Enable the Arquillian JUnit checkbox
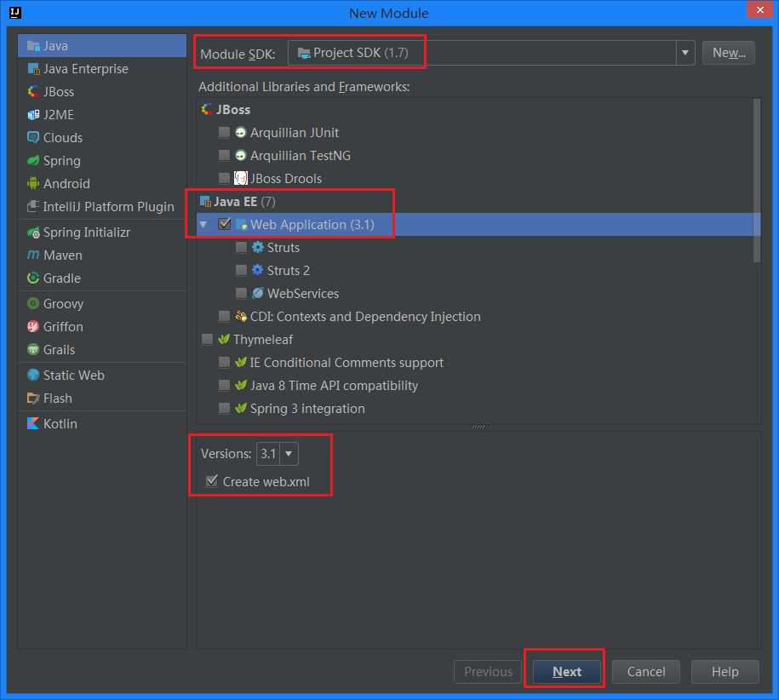 [x=224, y=133]
